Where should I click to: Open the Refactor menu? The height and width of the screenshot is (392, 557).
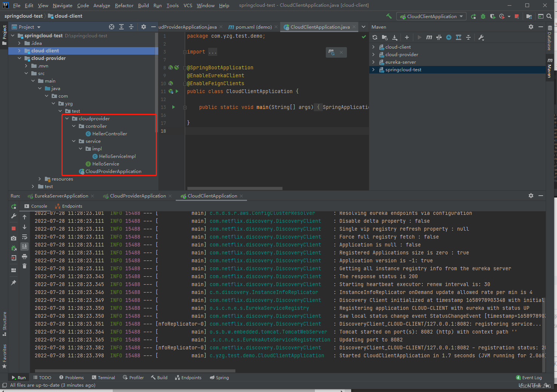click(124, 5)
